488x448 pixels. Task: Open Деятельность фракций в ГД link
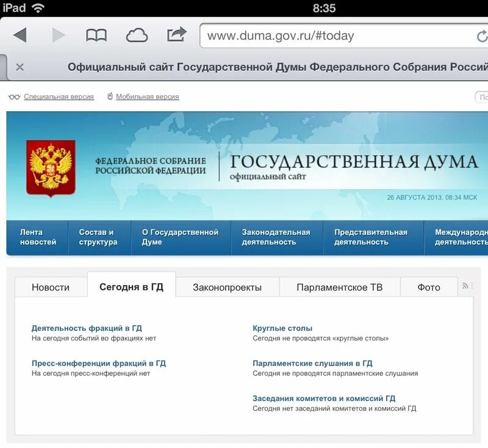(87, 328)
